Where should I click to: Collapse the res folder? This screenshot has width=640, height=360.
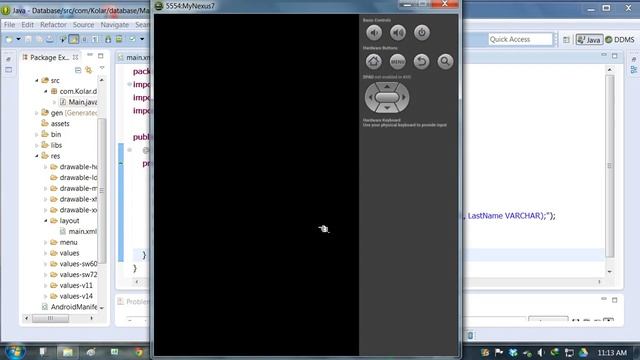[36, 156]
